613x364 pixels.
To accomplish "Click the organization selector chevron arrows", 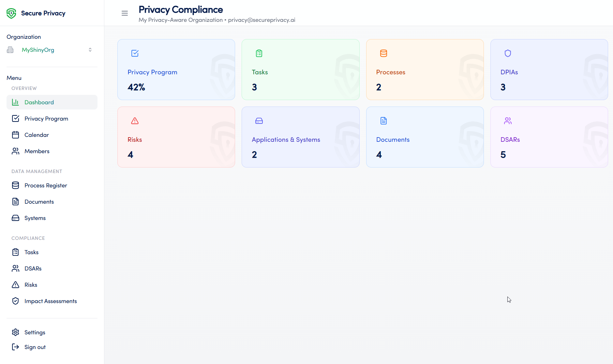I will 90,50.
